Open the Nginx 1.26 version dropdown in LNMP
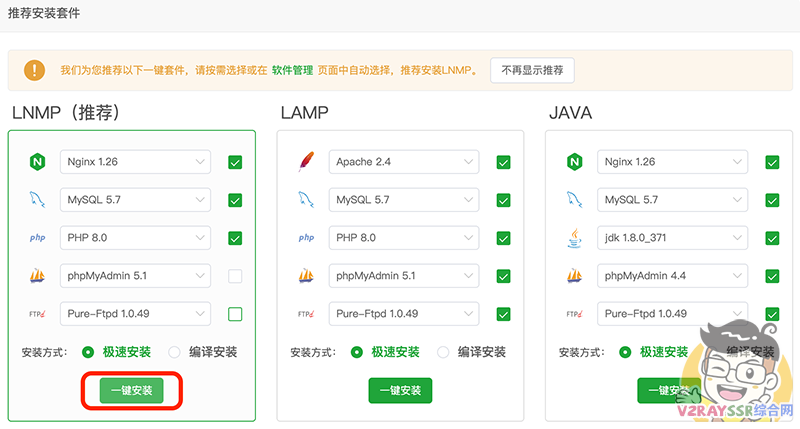Viewport: 800px width, 429px height. [135, 162]
